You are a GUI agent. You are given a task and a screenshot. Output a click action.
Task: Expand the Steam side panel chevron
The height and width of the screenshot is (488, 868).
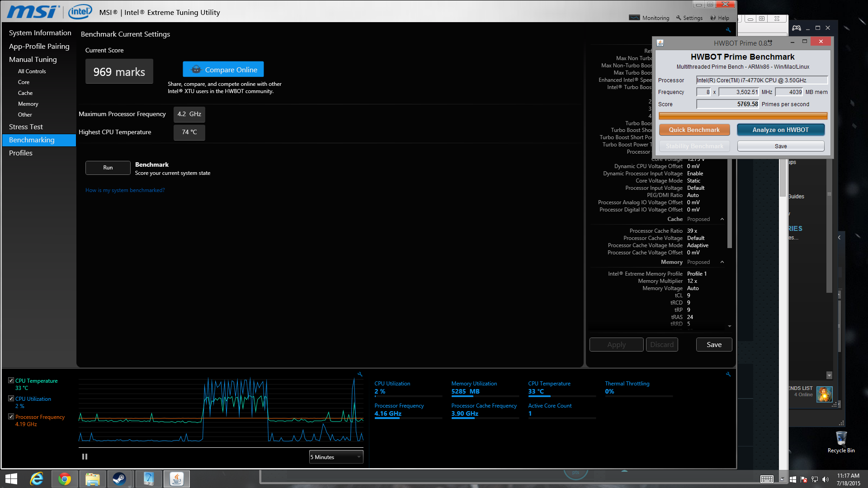[x=839, y=237]
